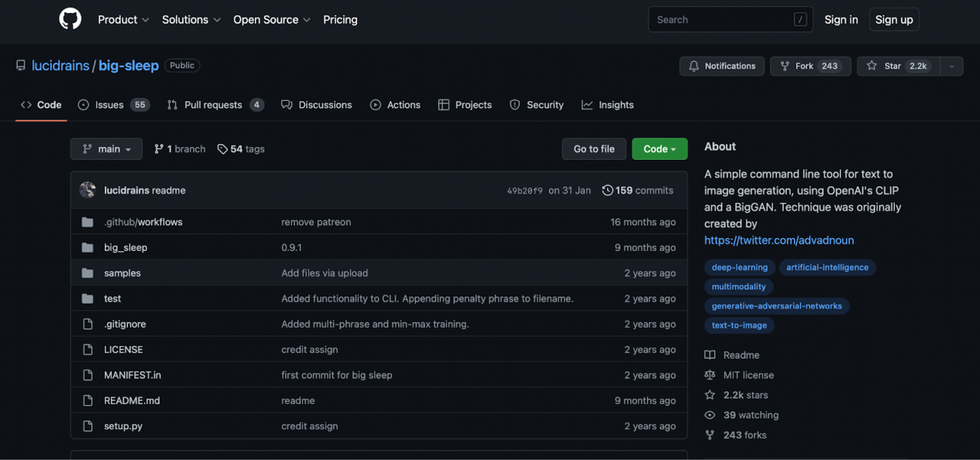Click the Sign in link
The image size is (980, 460).
click(x=841, y=20)
